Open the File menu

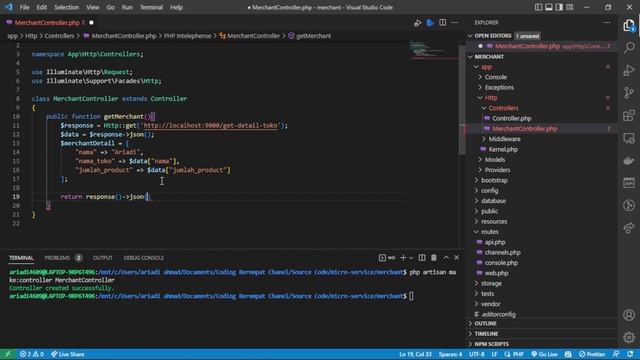coord(24,7)
